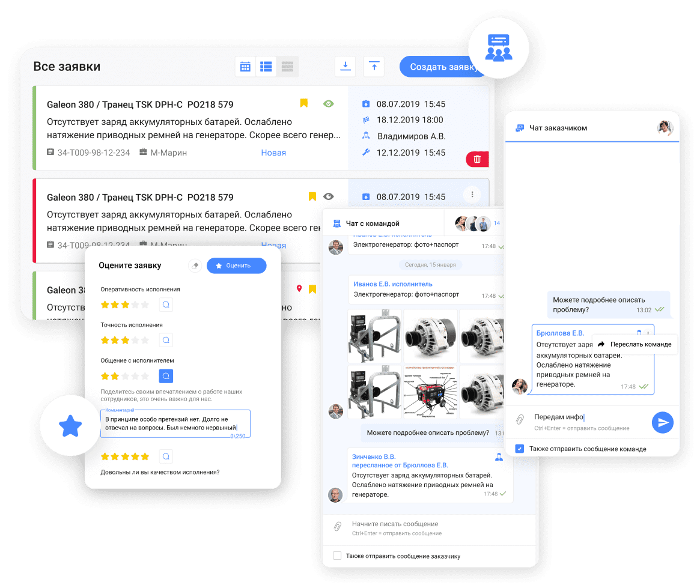This screenshot has width=700, height=588.
Task: Click 'Иванов Е.В. исполнитель' sender name
Action: tap(393, 283)
